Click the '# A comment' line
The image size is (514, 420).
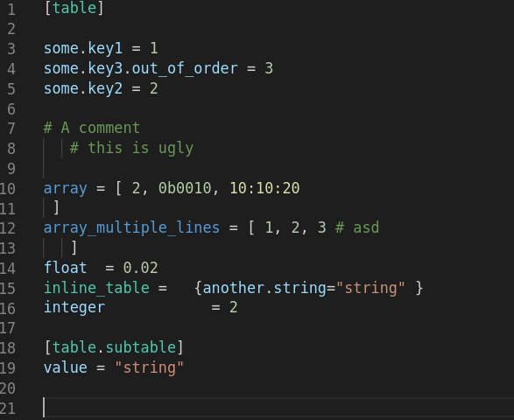click(92, 128)
